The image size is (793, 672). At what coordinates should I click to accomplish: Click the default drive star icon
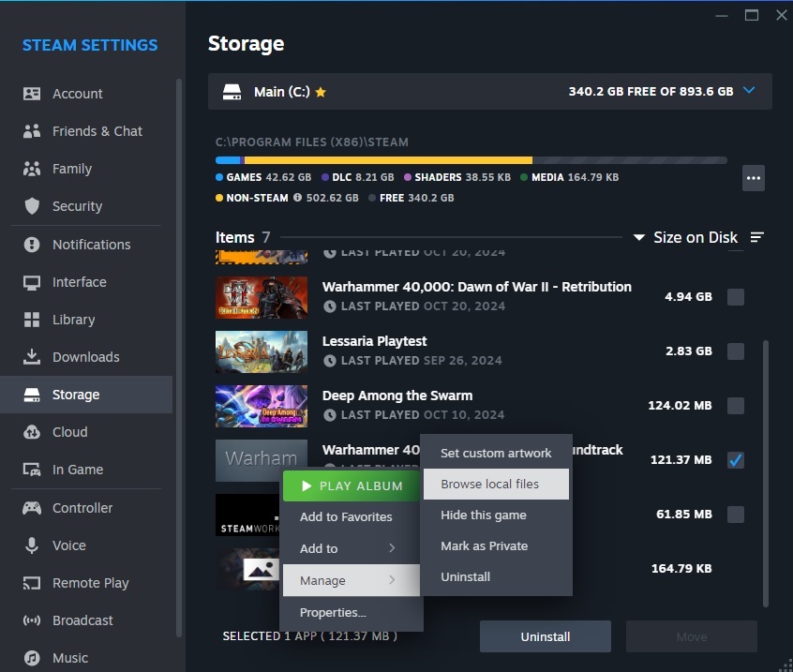tap(321, 92)
